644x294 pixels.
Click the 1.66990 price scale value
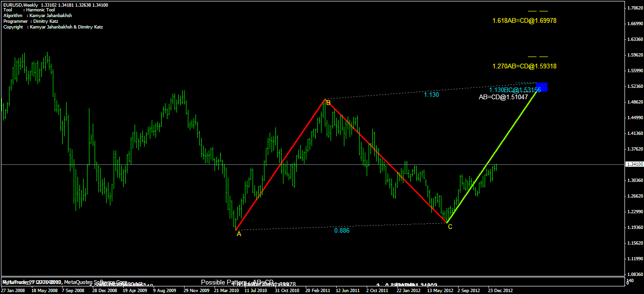tap(635, 24)
